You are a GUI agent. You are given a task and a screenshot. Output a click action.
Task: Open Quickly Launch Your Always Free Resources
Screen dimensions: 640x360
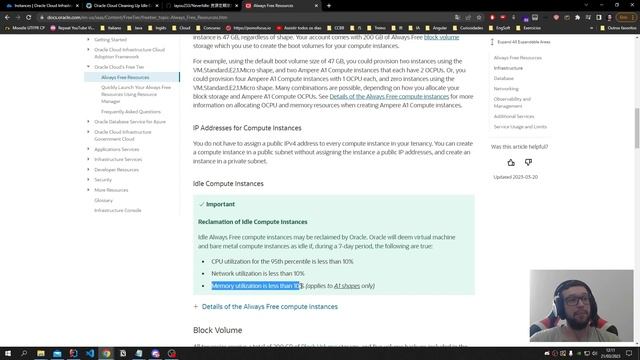click(x=136, y=94)
